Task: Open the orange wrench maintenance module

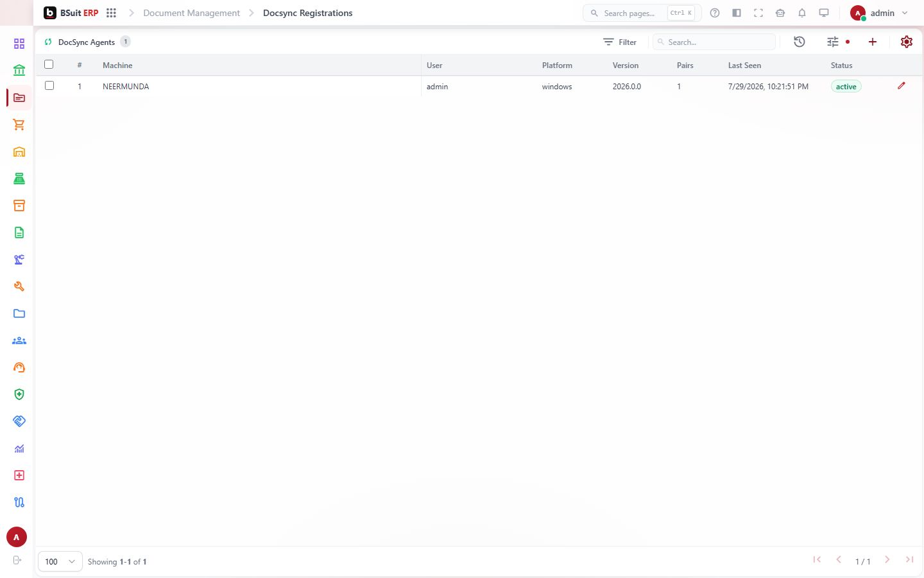Action: tap(19, 286)
